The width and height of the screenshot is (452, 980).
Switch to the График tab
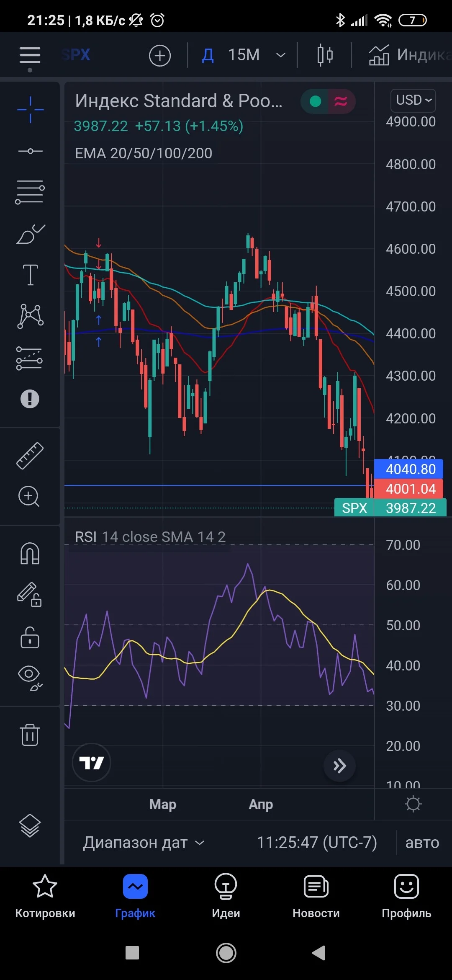(135, 896)
